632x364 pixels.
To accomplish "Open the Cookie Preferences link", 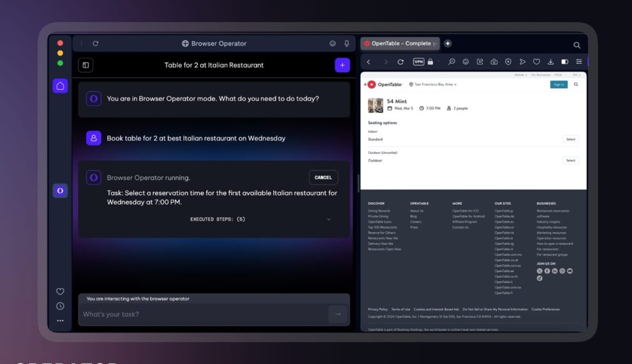I will click(x=546, y=309).
